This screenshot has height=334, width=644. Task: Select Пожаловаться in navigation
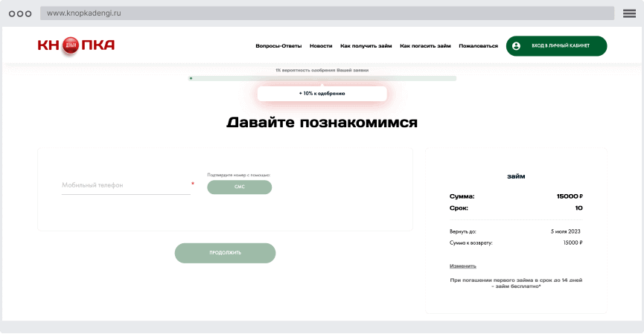[478, 46]
